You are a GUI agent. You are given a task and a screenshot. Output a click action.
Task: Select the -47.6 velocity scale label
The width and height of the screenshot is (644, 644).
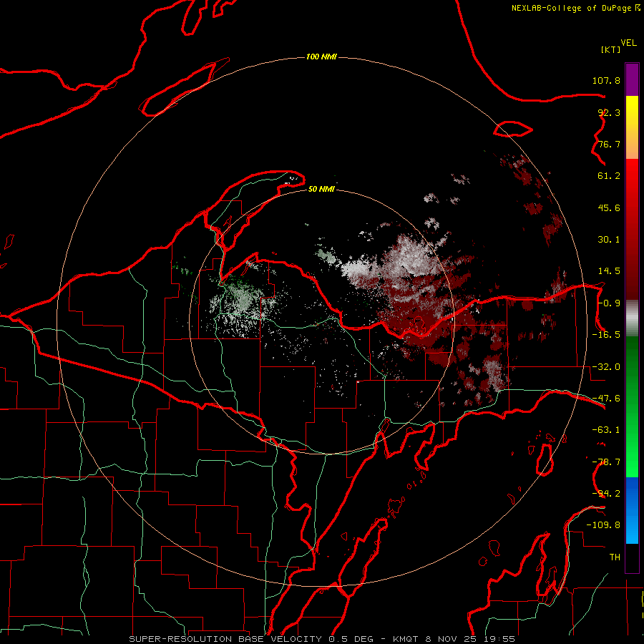pyautogui.click(x=606, y=399)
